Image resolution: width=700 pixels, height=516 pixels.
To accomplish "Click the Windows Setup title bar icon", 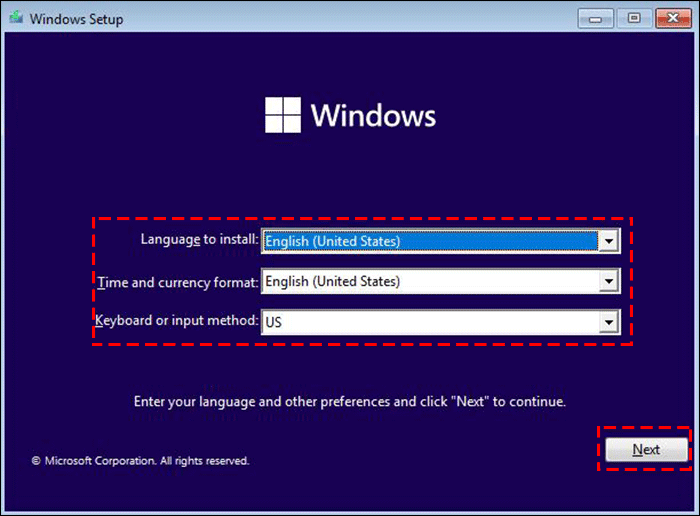I will 16,18.
